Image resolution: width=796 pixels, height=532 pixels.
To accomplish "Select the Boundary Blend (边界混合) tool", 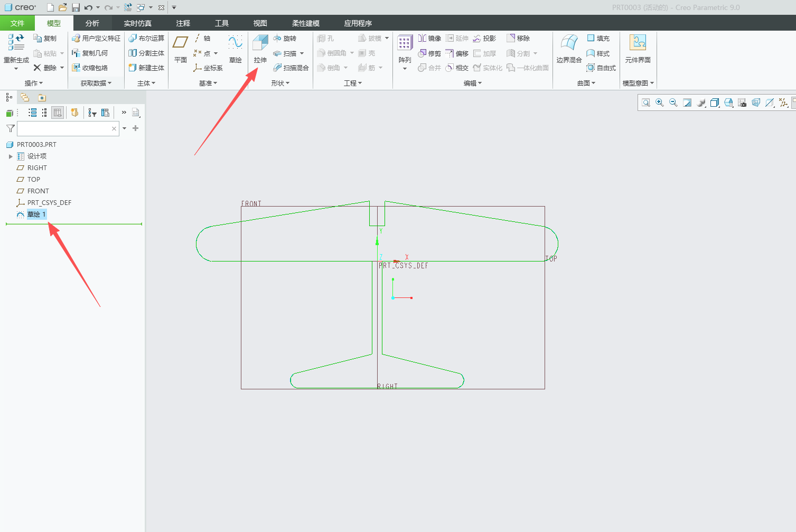I will tap(569, 49).
